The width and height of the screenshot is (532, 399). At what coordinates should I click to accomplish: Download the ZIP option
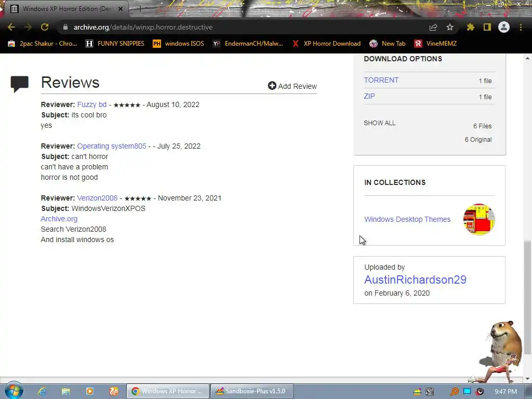coord(369,96)
